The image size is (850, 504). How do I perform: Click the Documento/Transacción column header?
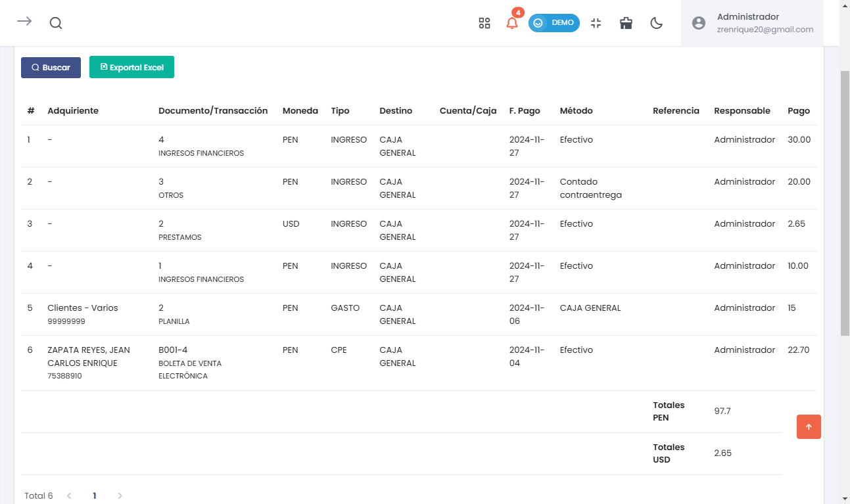[x=213, y=111]
